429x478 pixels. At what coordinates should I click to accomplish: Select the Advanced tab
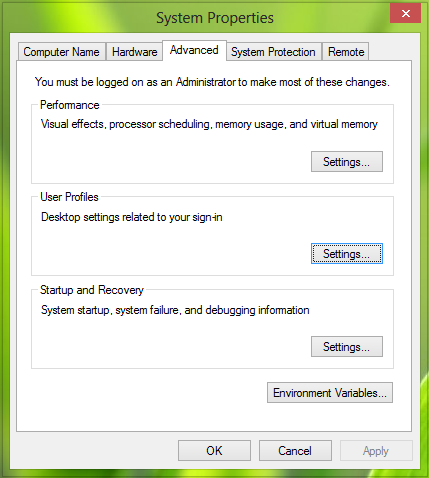coord(194,50)
